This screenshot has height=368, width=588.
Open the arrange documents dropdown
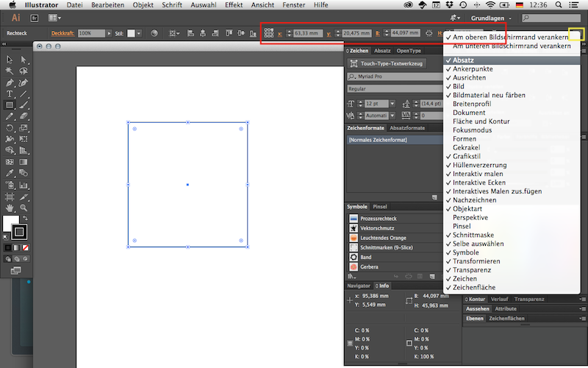pyautogui.click(x=54, y=18)
